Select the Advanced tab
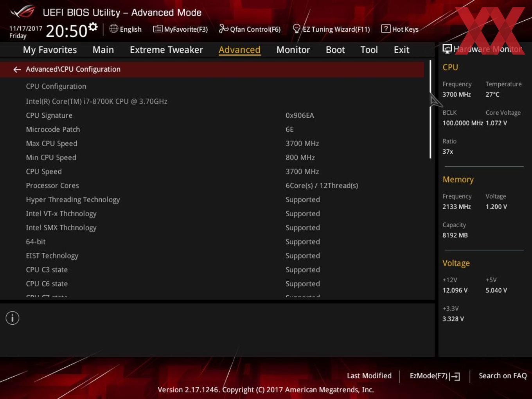Screen dimensions: 532x399 239,50
